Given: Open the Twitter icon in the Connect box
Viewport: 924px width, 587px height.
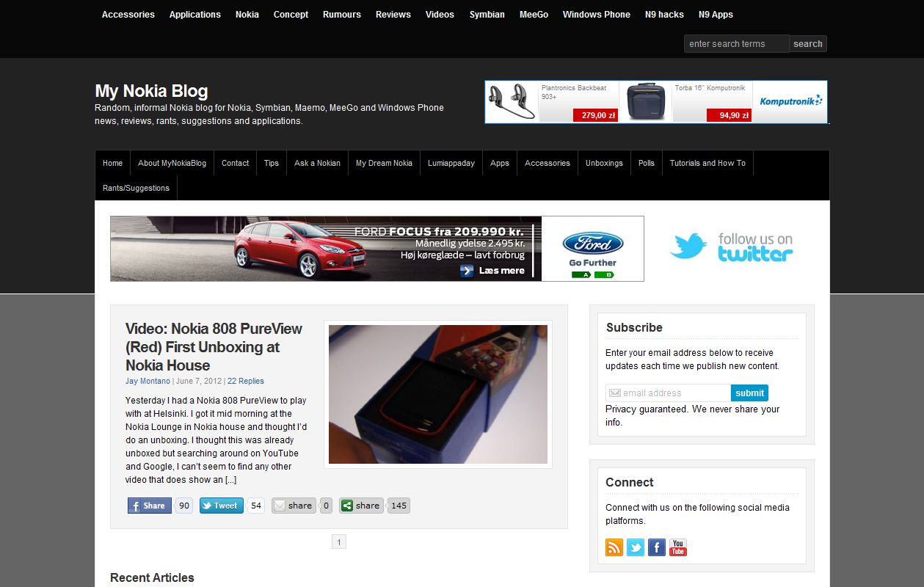Looking at the screenshot, I should (636, 547).
